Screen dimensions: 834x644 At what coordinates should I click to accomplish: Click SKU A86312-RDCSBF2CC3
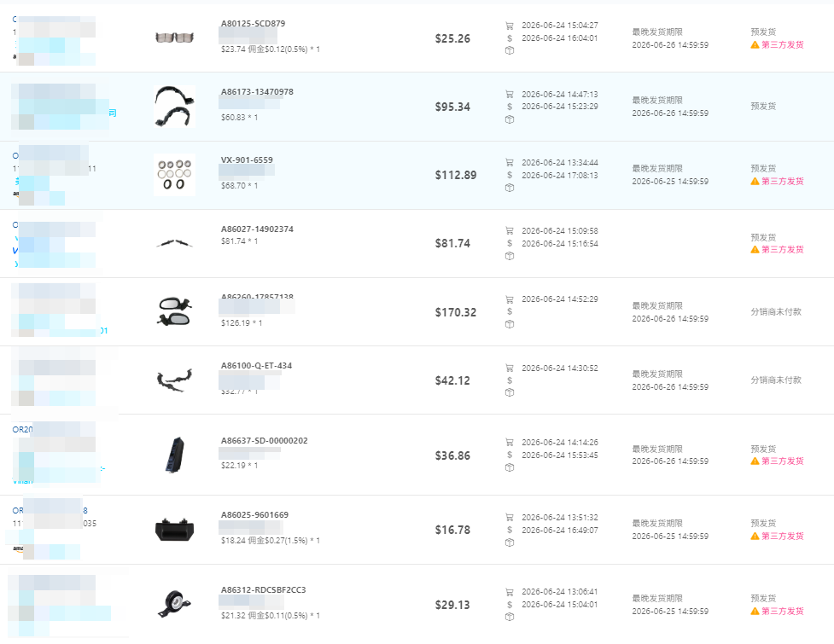click(x=263, y=589)
